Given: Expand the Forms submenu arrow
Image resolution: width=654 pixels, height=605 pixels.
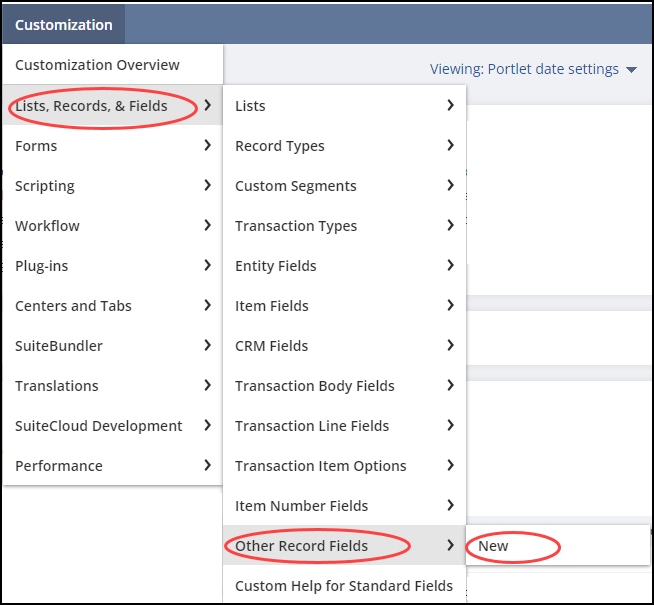Looking at the screenshot, I should [207, 146].
